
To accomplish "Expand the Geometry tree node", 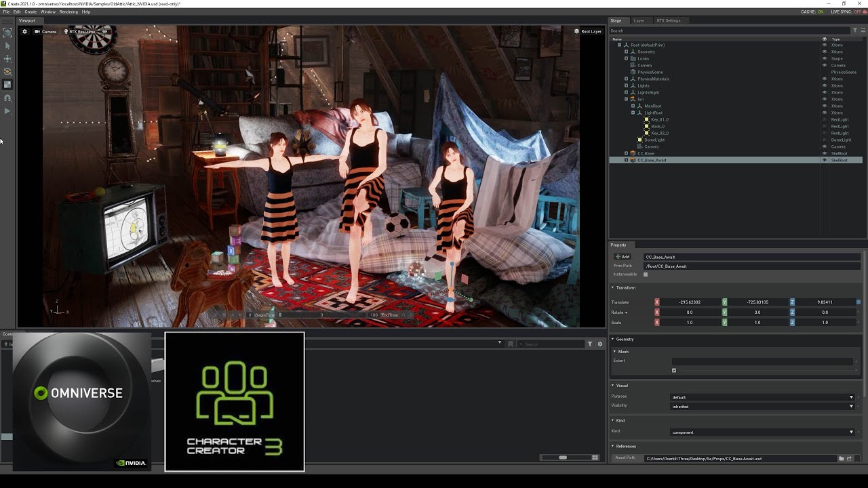I will 626,52.
